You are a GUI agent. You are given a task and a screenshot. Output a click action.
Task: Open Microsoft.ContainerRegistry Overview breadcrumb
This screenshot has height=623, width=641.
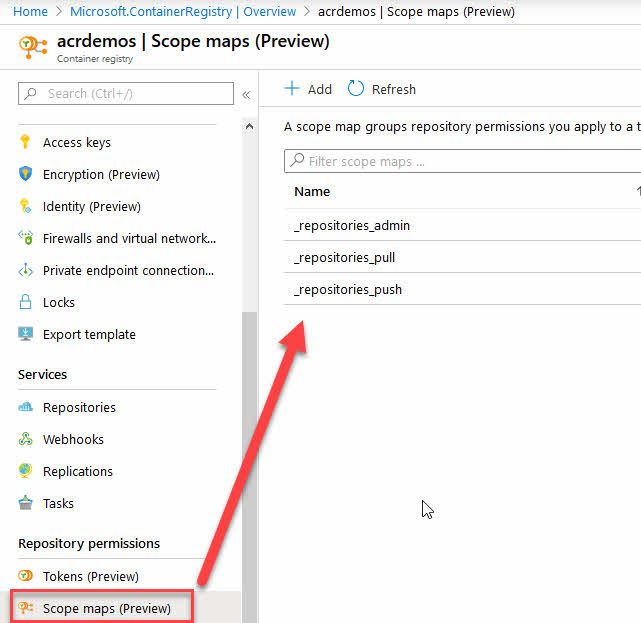[x=183, y=12]
